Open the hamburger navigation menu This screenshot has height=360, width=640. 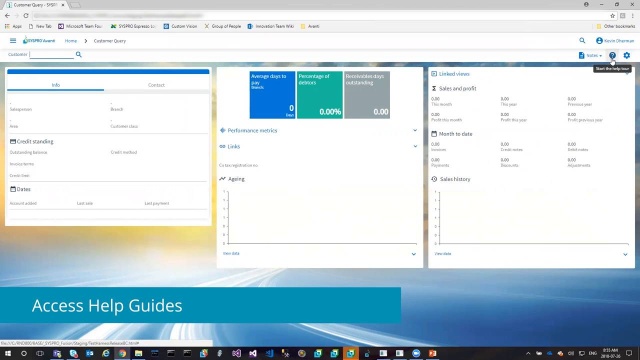click(13, 41)
